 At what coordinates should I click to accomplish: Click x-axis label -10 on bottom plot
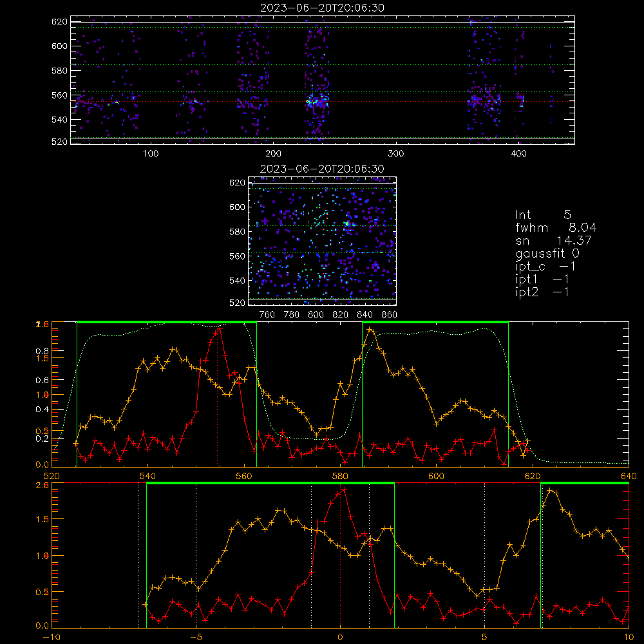52,637
